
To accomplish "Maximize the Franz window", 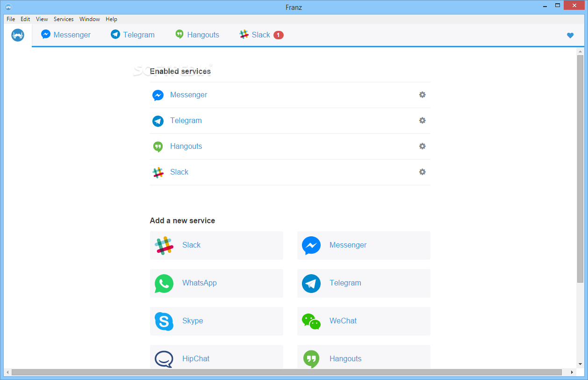I will pyautogui.click(x=558, y=5).
